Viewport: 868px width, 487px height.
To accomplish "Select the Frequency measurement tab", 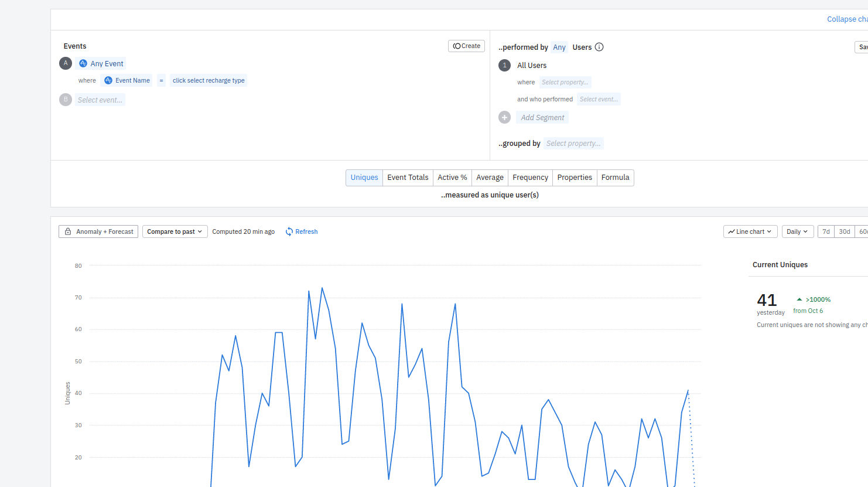I will (x=530, y=178).
